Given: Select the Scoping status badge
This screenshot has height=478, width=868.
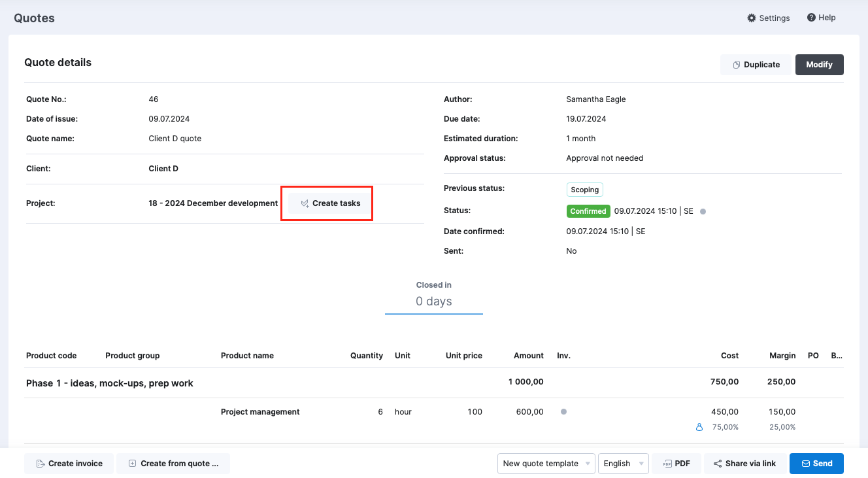Looking at the screenshot, I should 584,189.
